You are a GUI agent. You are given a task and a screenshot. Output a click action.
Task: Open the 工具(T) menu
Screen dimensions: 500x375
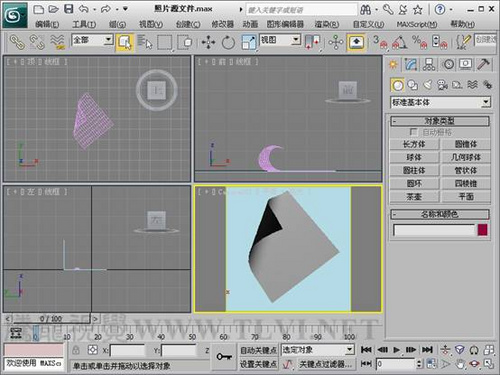84,24
